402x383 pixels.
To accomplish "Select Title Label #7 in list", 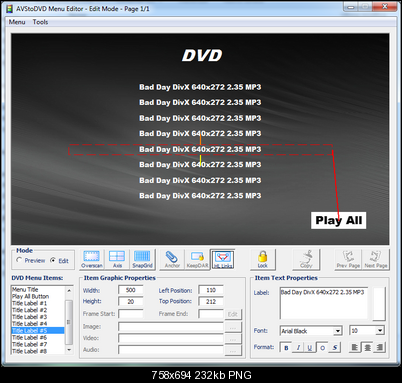I will [x=38, y=344].
